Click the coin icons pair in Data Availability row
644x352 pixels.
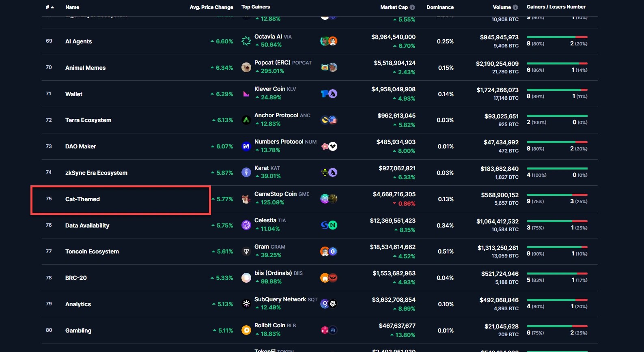click(x=329, y=225)
